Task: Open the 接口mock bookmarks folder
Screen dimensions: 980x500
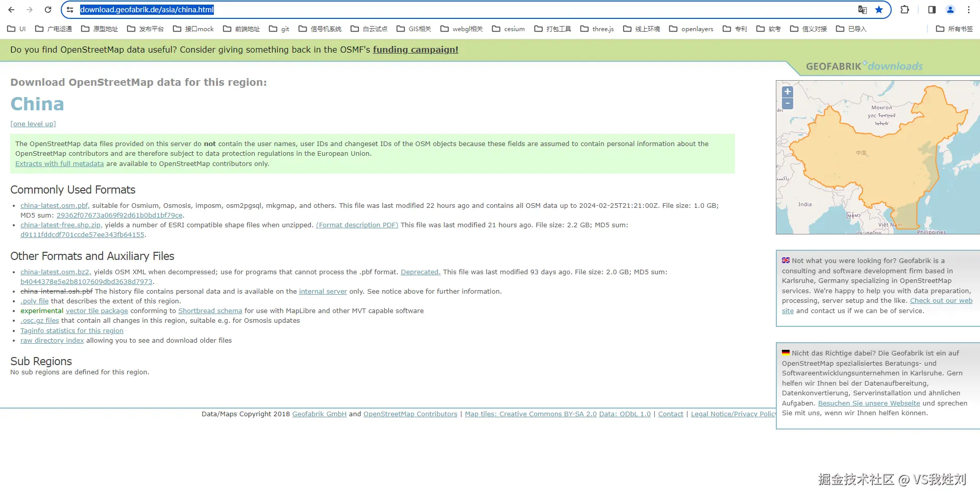Action: 193,29
